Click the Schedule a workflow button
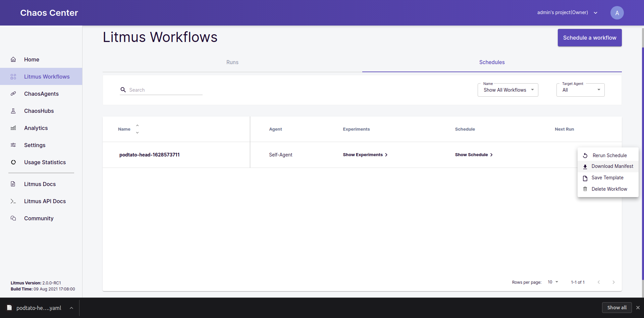 coord(589,38)
